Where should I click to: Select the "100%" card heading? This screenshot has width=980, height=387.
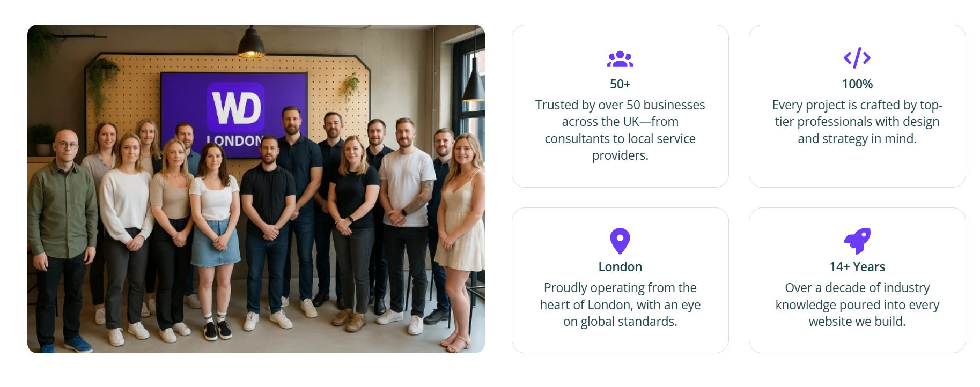tap(857, 84)
